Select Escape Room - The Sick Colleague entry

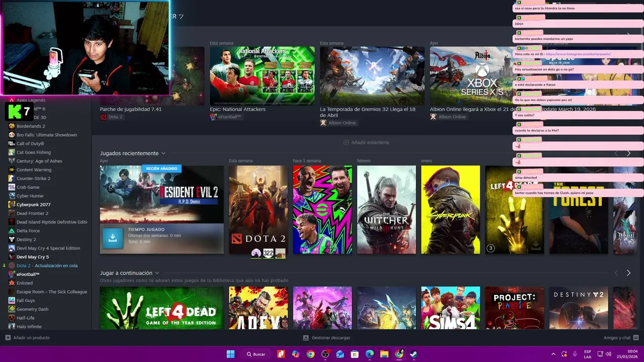tap(52, 292)
